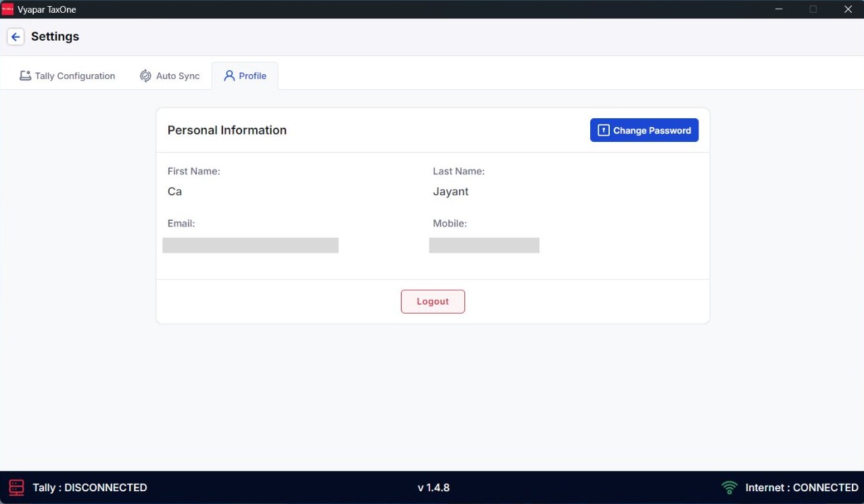Click the Vyapar TaxOne app logo

pos(7,9)
